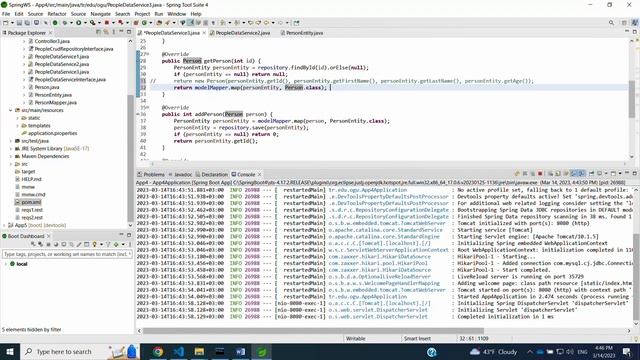This screenshot has width=640, height=360.
Task: Open File Explorer from the taskbar
Action: (199, 351)
